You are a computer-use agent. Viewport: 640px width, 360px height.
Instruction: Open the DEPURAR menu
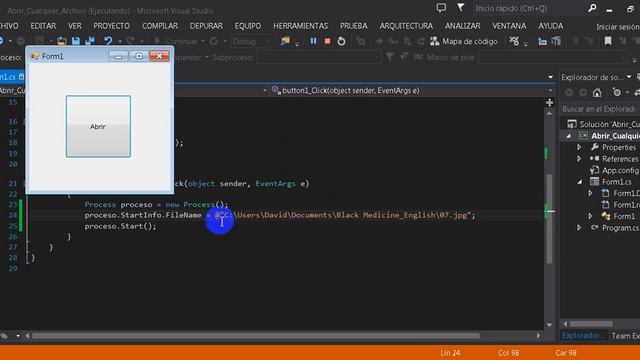click(x=206, y=26)
